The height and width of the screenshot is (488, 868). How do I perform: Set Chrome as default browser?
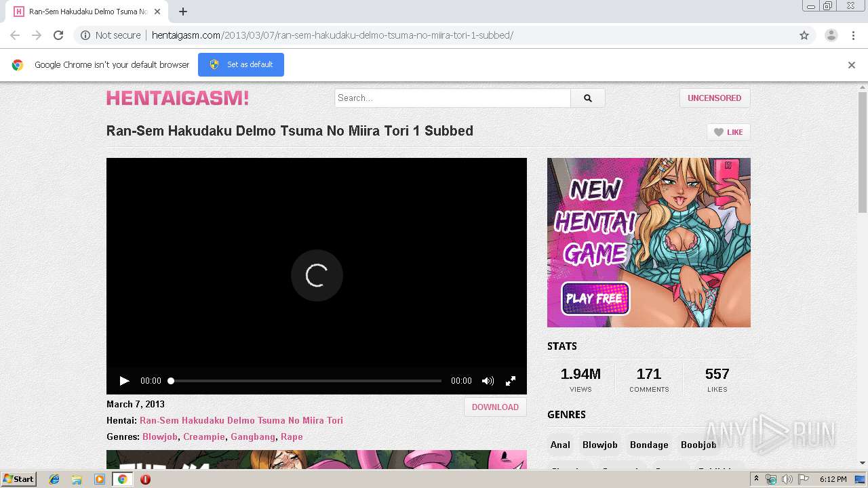click(x=241, y=64)
